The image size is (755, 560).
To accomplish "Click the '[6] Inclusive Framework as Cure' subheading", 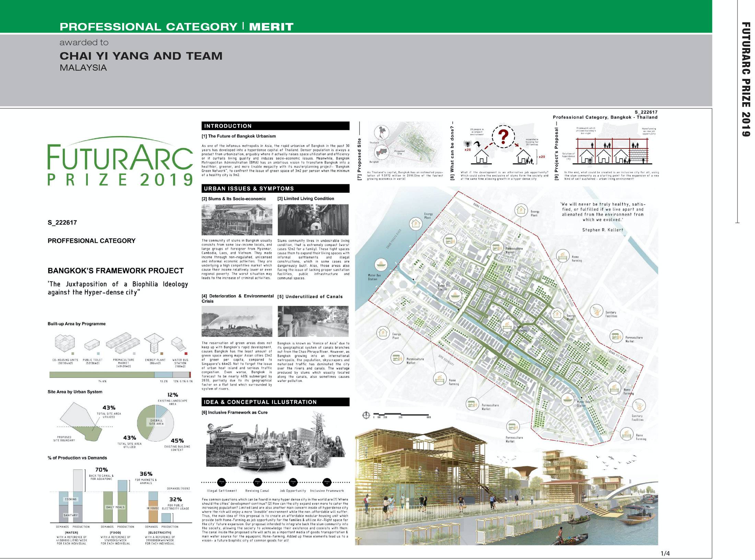I will click(235, 413).
